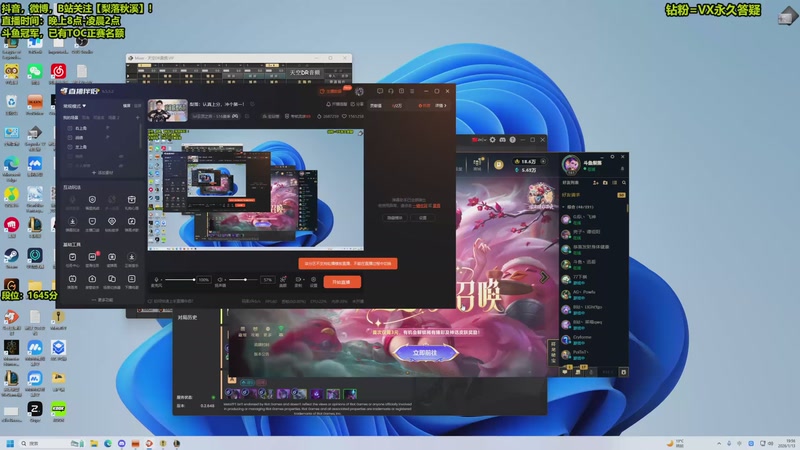Toggle the 右上角 source row icon

pos(70,128)
